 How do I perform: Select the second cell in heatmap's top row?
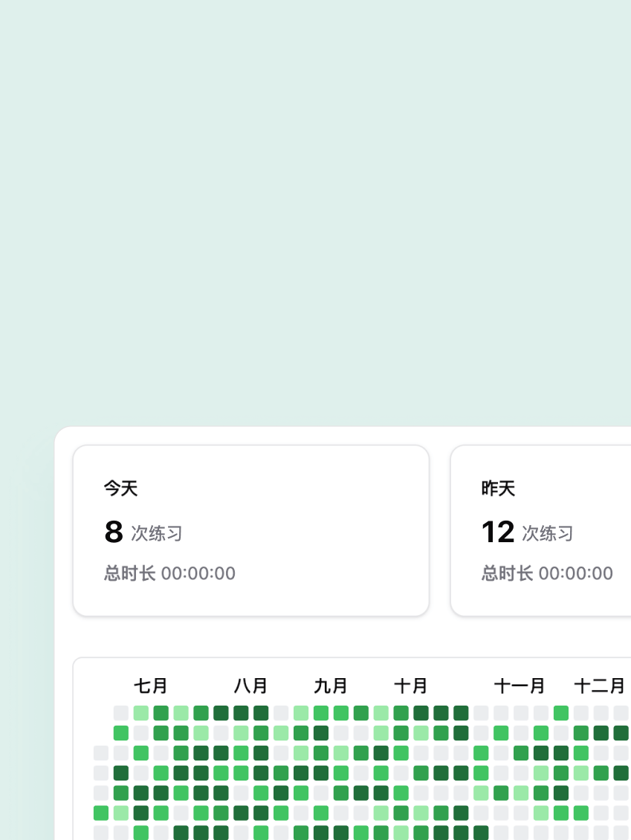tap(141, 713)
